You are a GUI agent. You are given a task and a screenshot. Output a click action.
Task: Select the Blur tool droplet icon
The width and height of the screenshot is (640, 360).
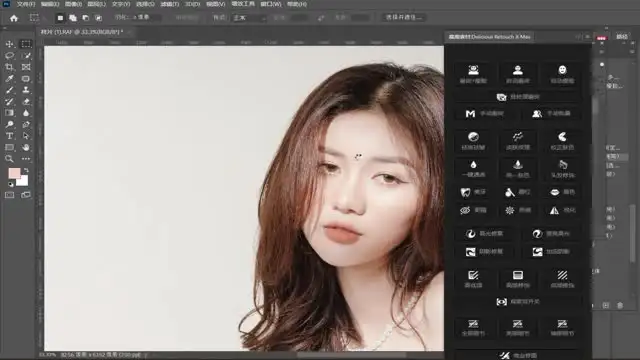pos(26,113)
